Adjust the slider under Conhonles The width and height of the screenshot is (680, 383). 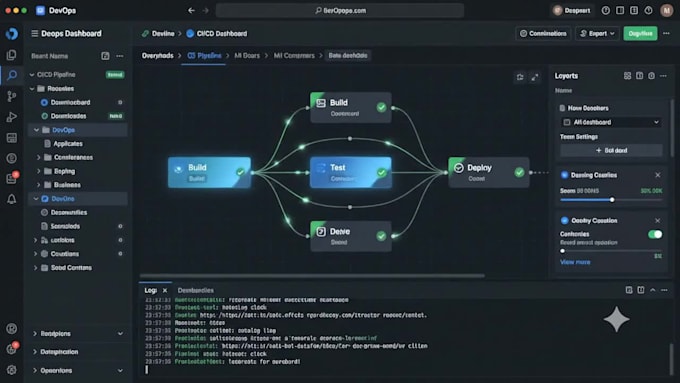(562, 251)
